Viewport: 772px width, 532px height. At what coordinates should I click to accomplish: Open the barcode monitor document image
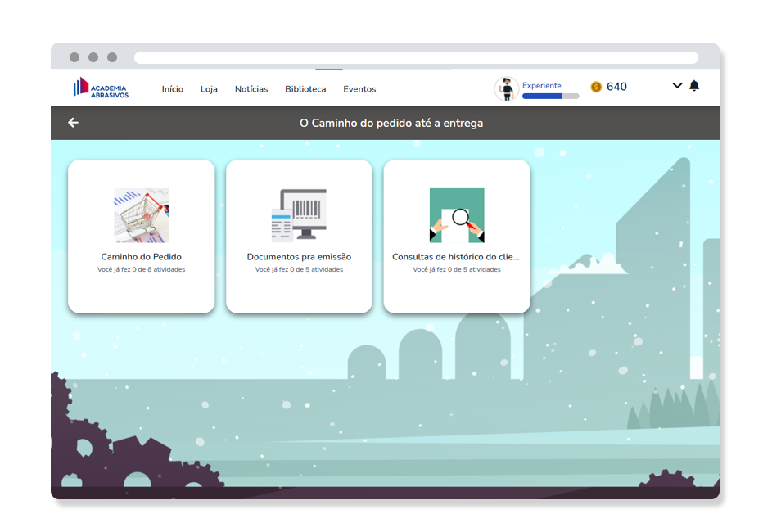[299, 215]
